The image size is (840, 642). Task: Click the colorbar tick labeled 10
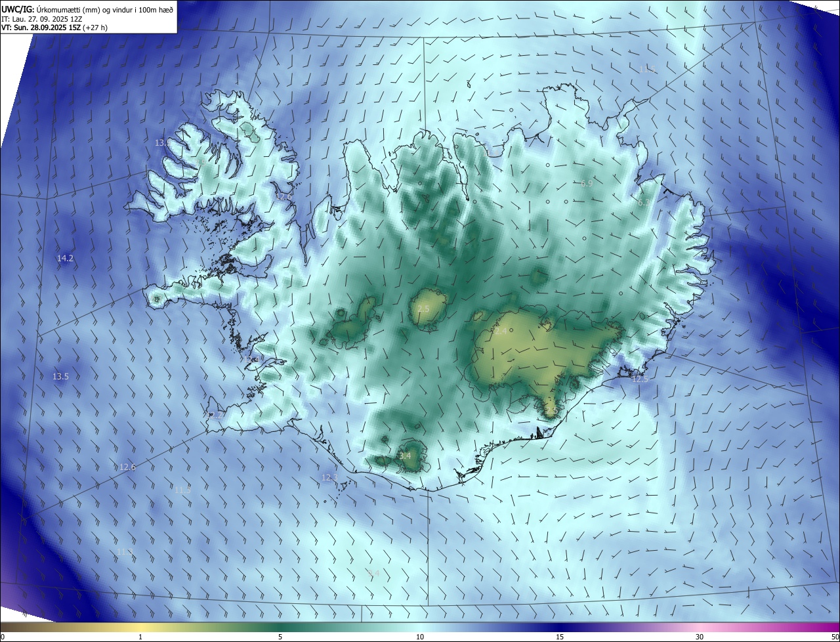[x=420, y=637]
